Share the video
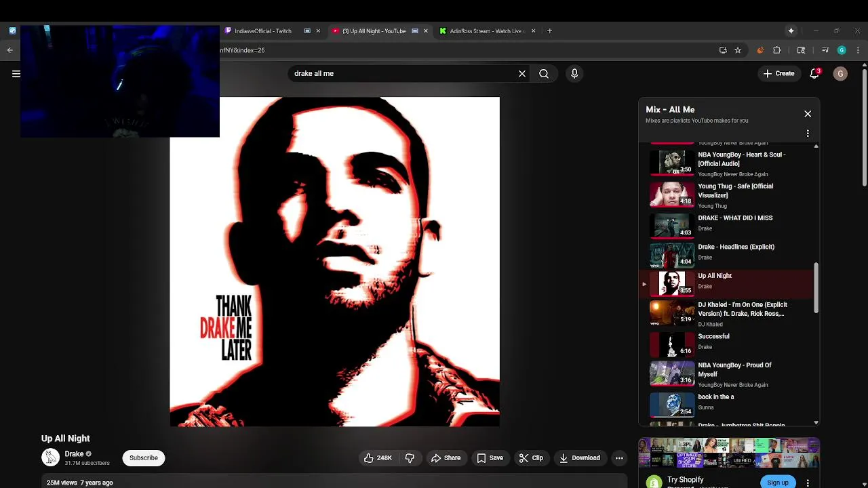Image resolution: width=868 pixels, height=488 pixels. tap(446, 458)
